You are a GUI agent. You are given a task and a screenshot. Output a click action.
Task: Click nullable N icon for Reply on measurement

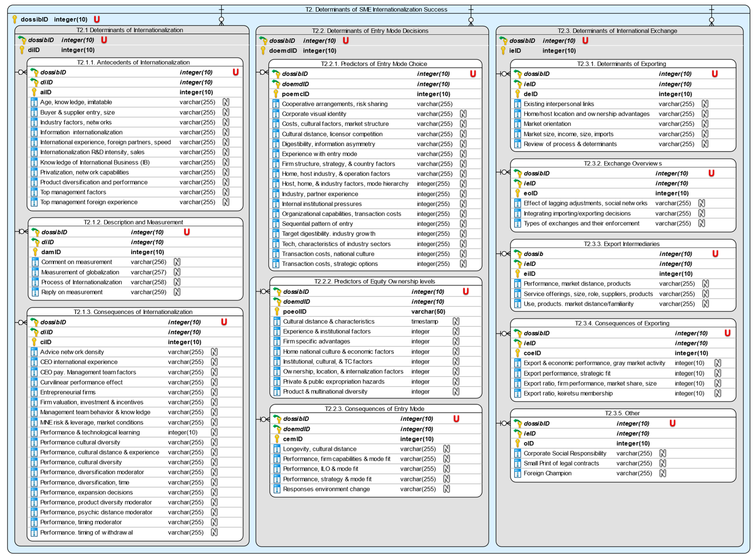(x=177, y=292)
